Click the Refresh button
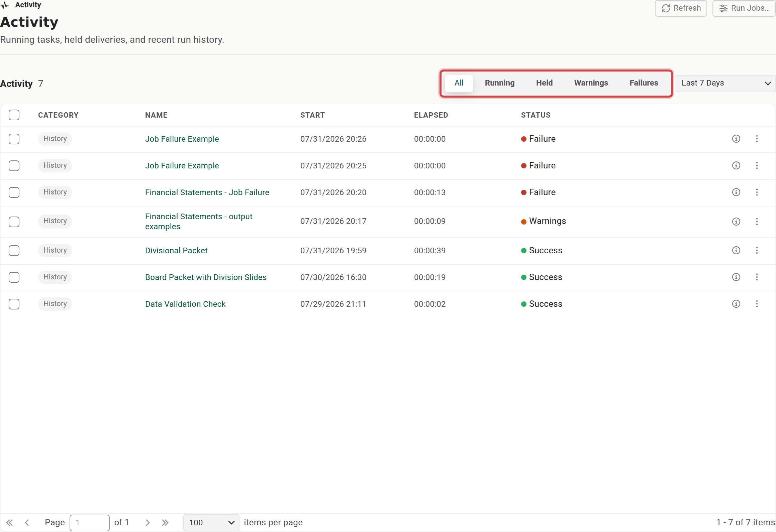 tap(681, 8)
